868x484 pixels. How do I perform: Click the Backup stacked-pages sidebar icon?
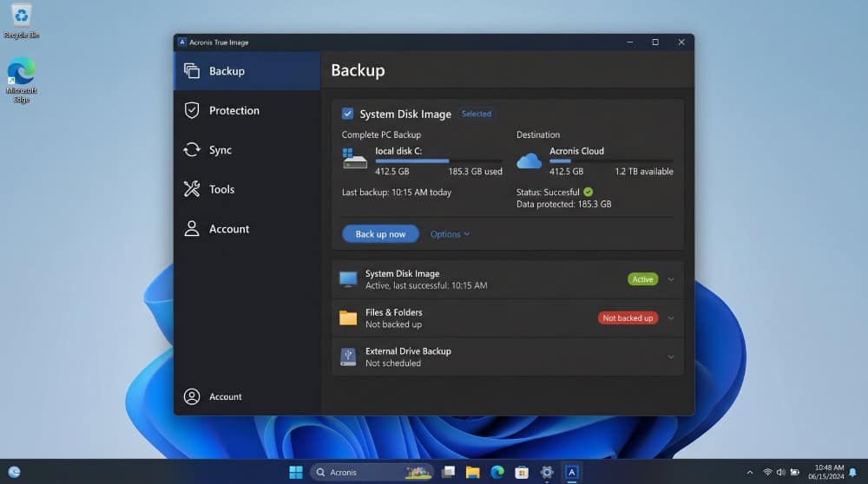tap(192, 71)
